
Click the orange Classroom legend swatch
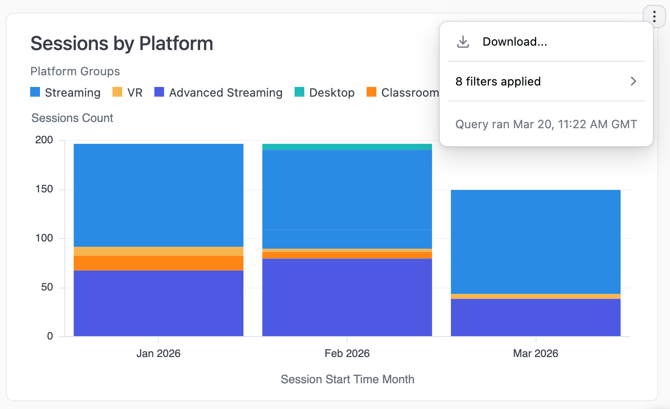(372, 92)
